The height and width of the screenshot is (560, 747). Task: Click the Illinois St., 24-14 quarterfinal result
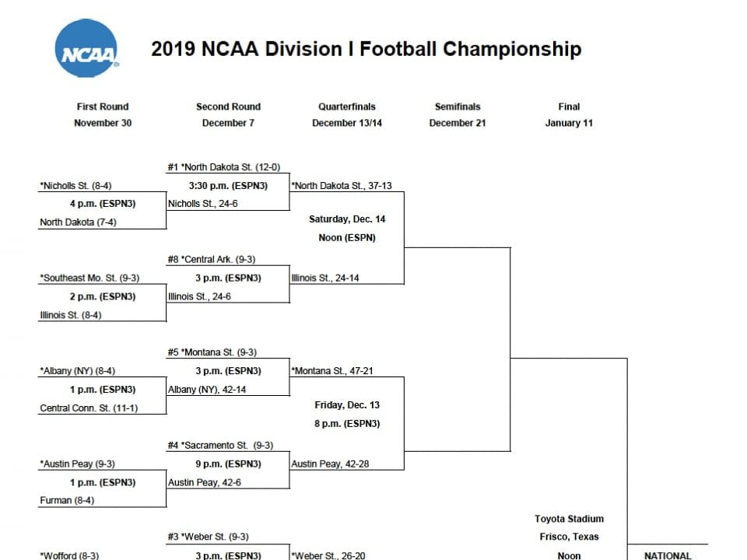pyautogui.click(x=325, y=278)
